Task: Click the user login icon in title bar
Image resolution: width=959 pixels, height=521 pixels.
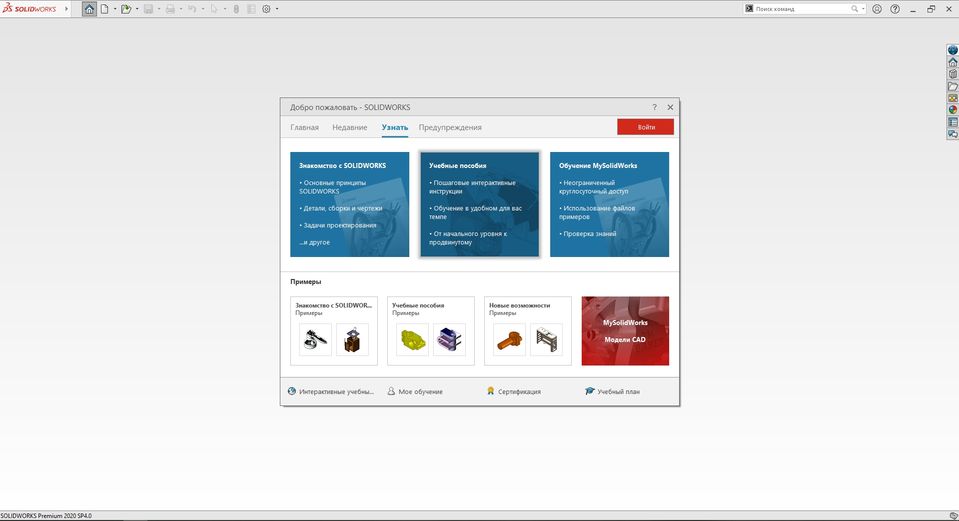Action: (x=877, y=9)
